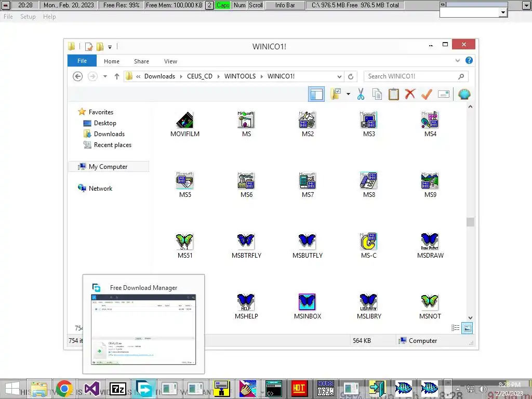The height and width of the screenshot is (399, 532).
Task: Click the shell globe toolbar icon
Action: (x=464, y=94)
